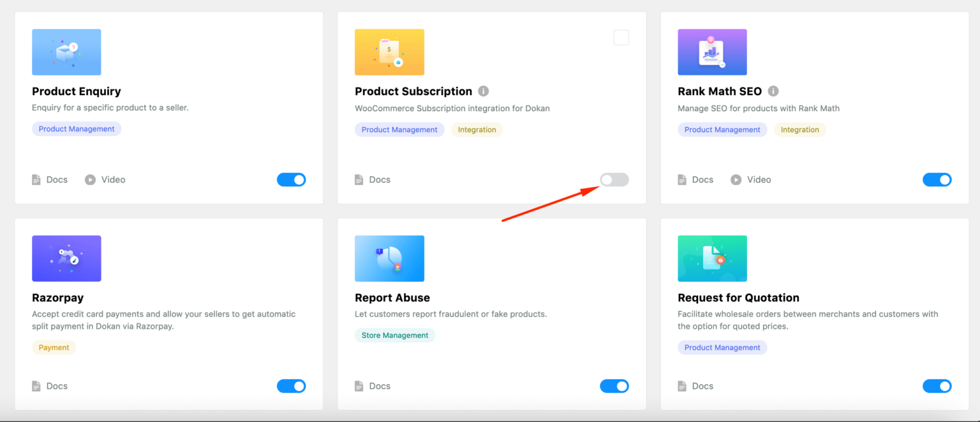The width and height of the screenshot is (980, 422).
Task: Open Video link text for Rank Math SEO
Action: click(x=759, y=180)
